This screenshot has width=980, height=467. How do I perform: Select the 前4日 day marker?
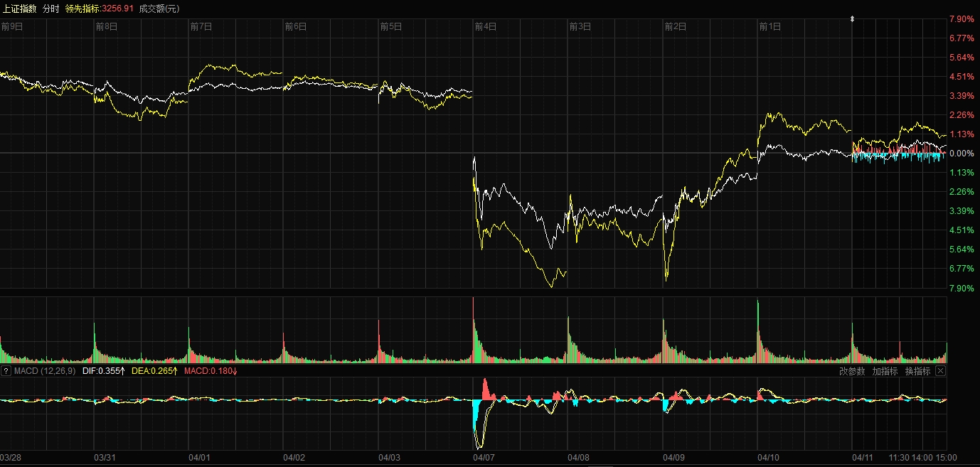pyautogui.click(x=486, y=26)
